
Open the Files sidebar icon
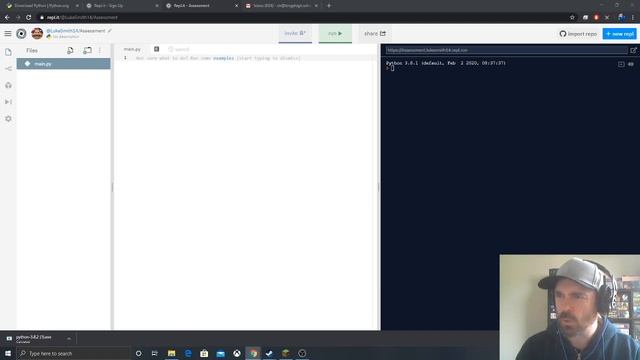(x=8, y=52)
